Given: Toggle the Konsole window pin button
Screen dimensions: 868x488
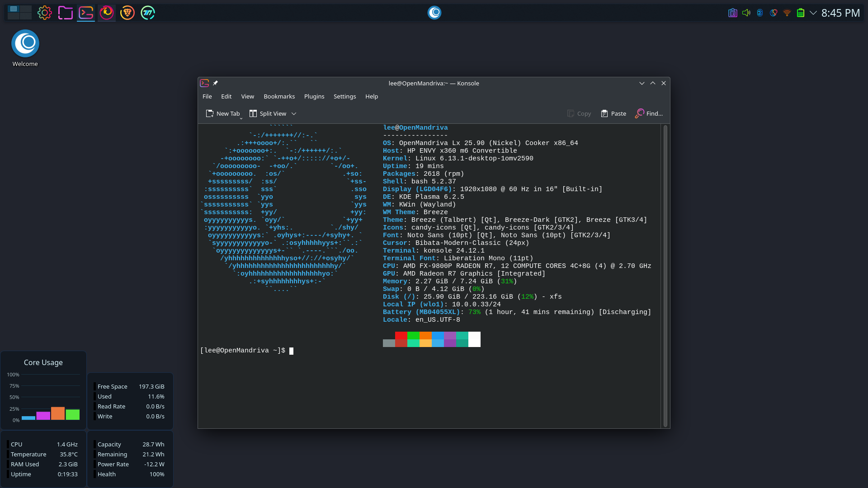Looking at the screenshot, I should (216, 83).
